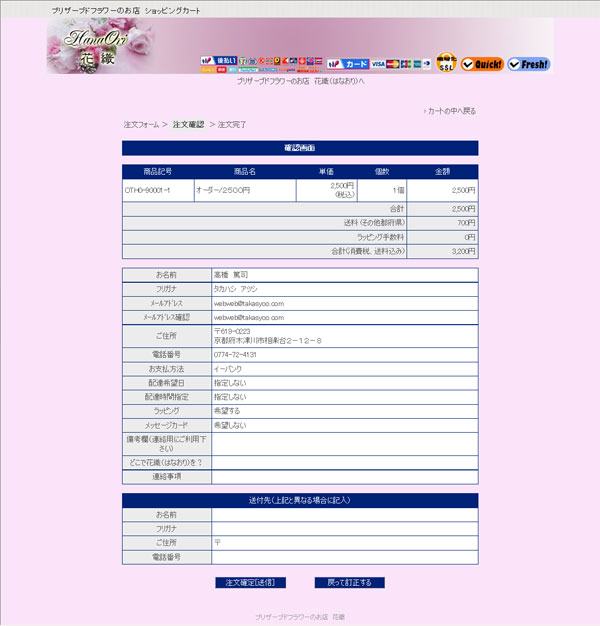Click the JCB card logo
Viewport: 600px width, 626px height.
[x=406, y=64]
